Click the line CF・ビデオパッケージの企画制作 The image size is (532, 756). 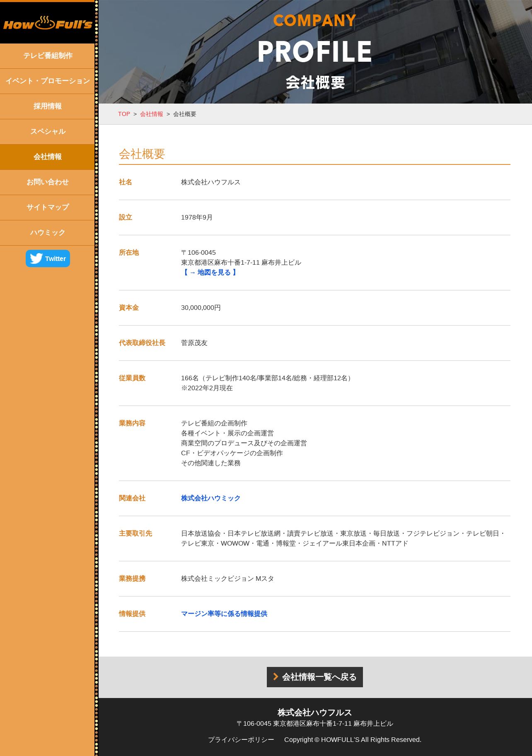(232, 453)
